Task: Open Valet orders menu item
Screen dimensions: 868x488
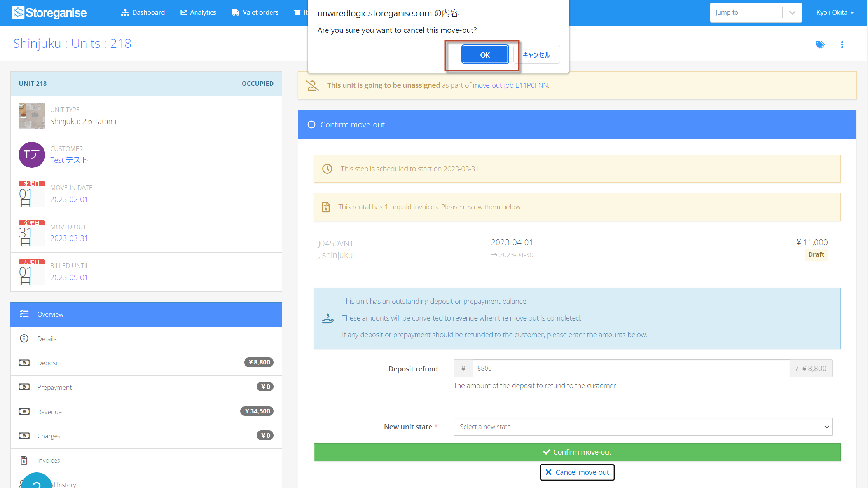Action: coord(255,12)
